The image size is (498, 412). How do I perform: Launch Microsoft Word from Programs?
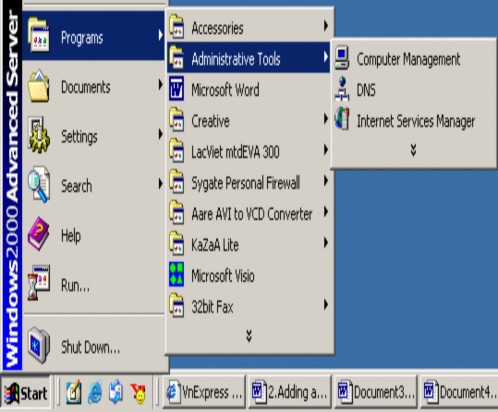[x=248, y=89]
